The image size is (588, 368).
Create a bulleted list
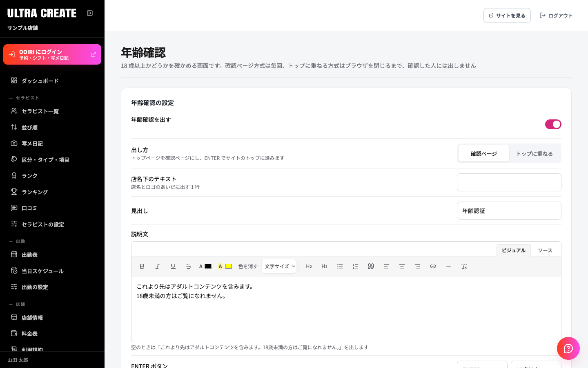click(340, 266)
